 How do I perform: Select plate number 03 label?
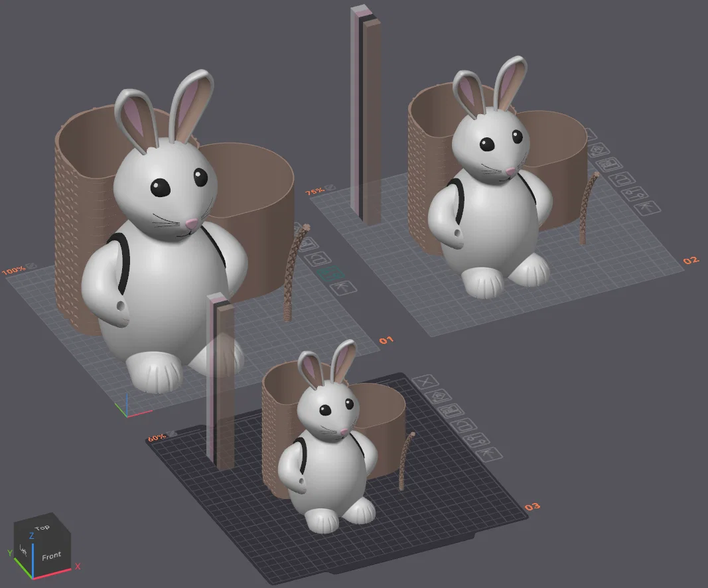(532, 507)
